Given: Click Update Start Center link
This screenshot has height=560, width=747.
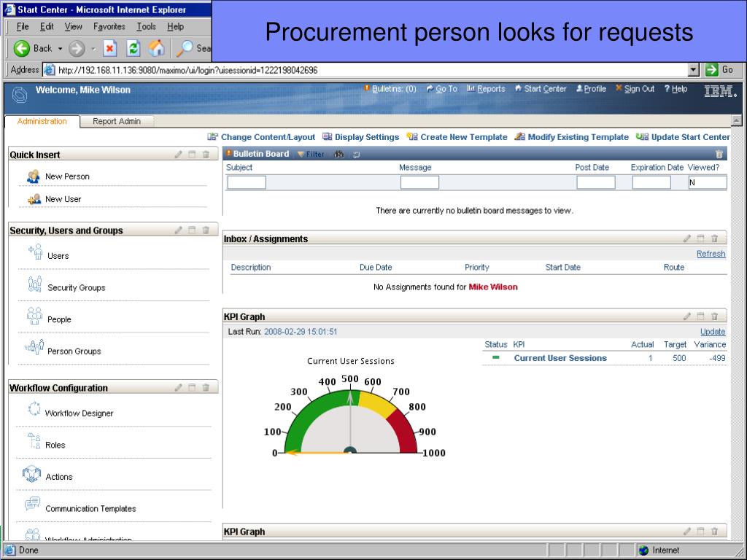Looking at the screenshot, I should click(x=690, y=137).
